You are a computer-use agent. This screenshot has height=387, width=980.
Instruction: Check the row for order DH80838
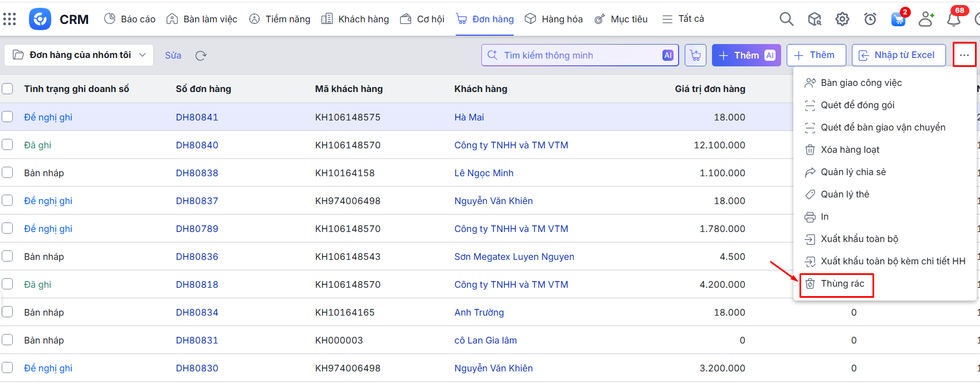click(x=7, y=172)
